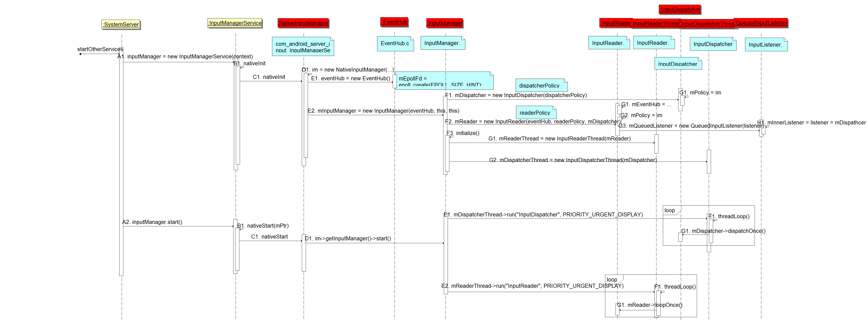Select the F3. initialize() message label
Screen dimensions: 868x320
(463, 133)
